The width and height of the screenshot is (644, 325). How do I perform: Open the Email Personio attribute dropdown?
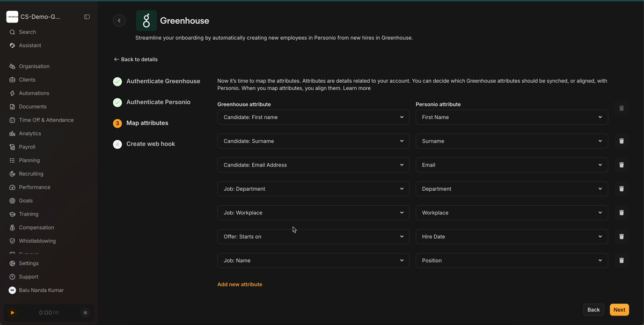click(x=512, y=165)
